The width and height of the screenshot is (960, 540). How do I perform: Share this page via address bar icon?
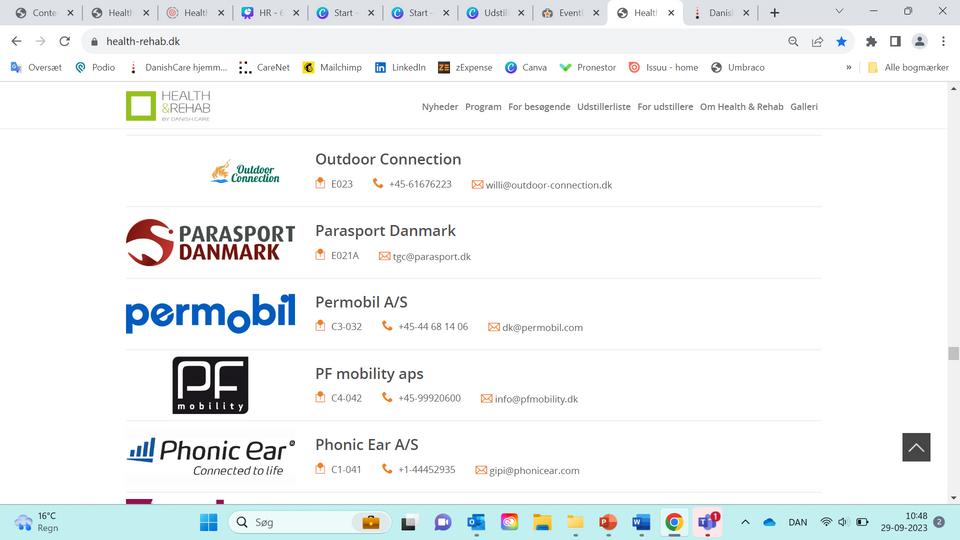pyautogui.click(x=817, y=42)
